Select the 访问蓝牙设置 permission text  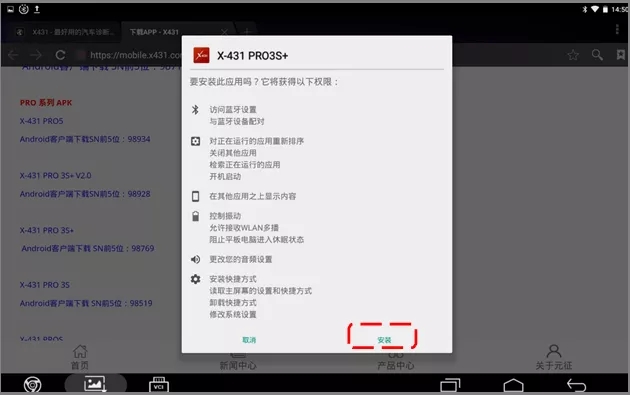click(233, 110)
